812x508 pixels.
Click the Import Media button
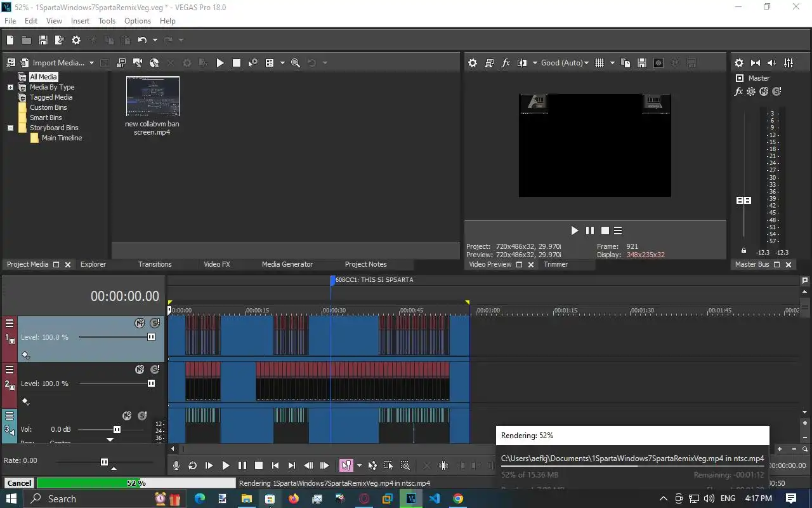pyautogui.click(x=52, y=63)
